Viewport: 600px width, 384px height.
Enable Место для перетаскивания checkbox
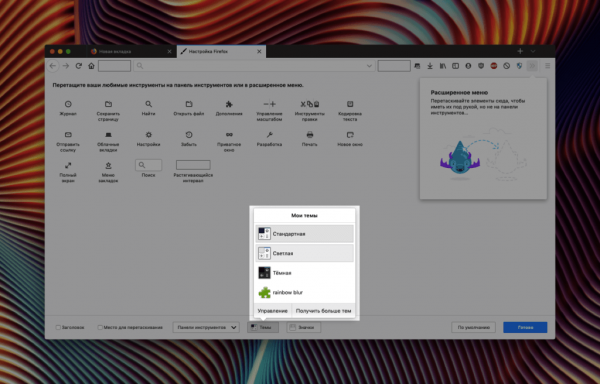click(100, 327)
